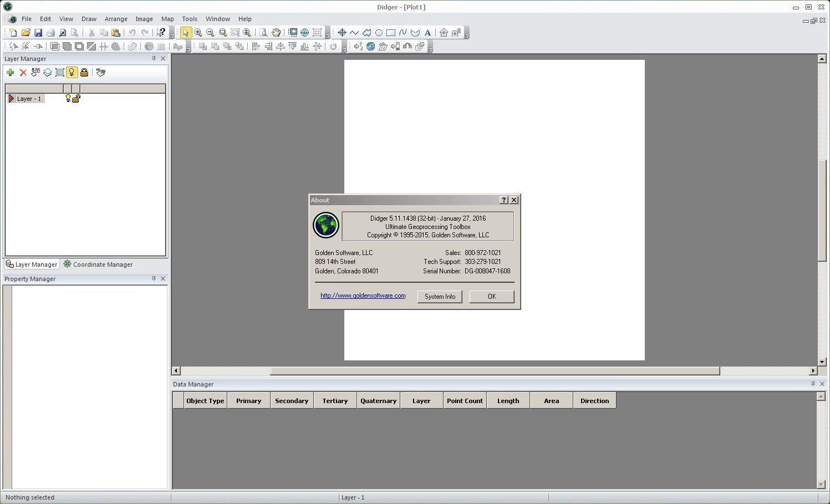Follow the goldensoftware.com link
This screenshot has height=504, width=830.
tap(363, 296)
